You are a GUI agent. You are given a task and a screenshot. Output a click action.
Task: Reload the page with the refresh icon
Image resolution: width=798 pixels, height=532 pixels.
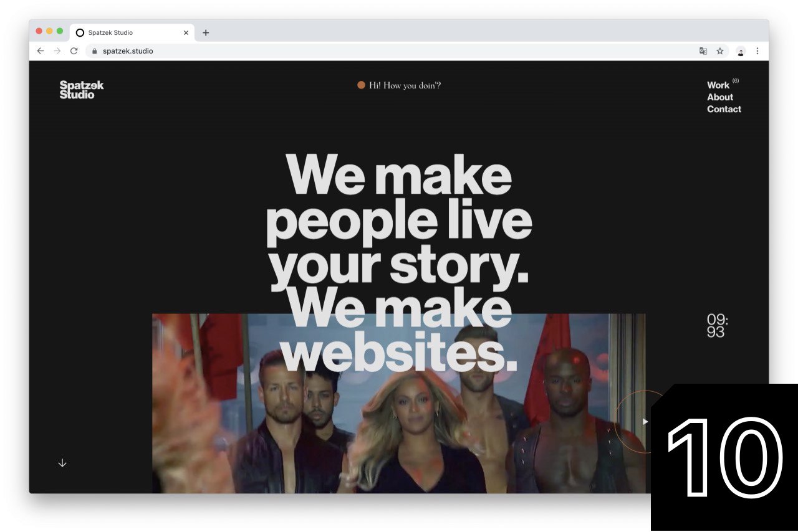pyautogui.click(x=74, y=51)
